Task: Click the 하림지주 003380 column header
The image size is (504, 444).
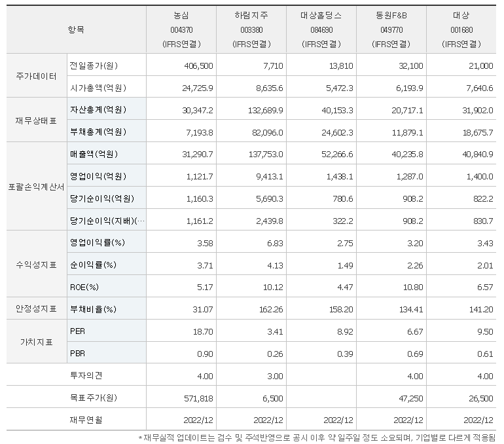Action: click(x=251, y=29)
